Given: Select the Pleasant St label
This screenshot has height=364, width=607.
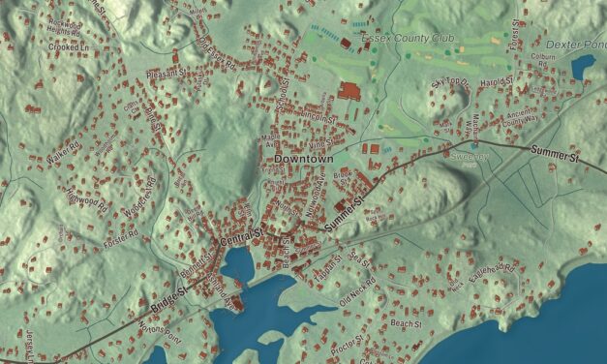Looking at the screenshot, I should click(x=166, y=73).
